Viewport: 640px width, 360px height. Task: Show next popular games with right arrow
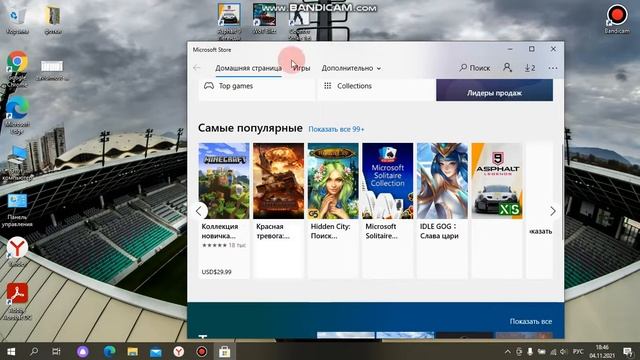click(x=553, y=211)
